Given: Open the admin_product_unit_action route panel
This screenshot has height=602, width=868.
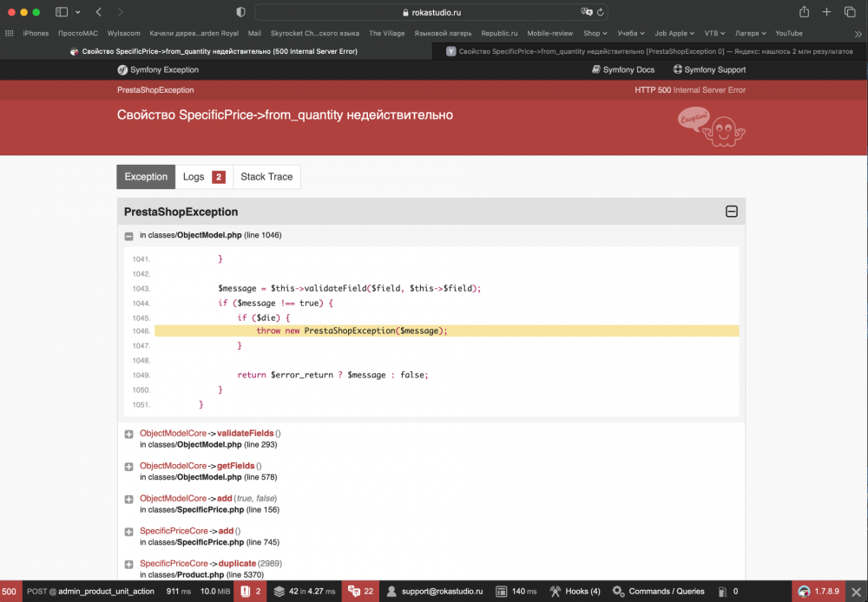Looking at the screenshot, I should (x=90, y=591).
